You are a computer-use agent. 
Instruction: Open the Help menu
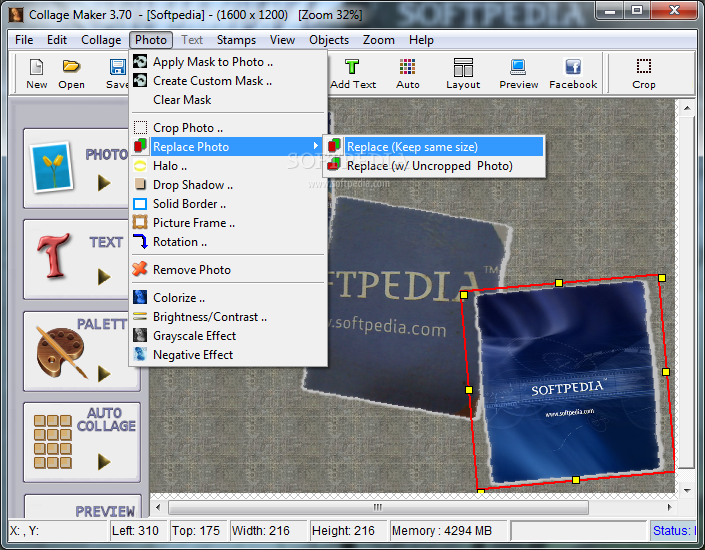pos(421,40)
